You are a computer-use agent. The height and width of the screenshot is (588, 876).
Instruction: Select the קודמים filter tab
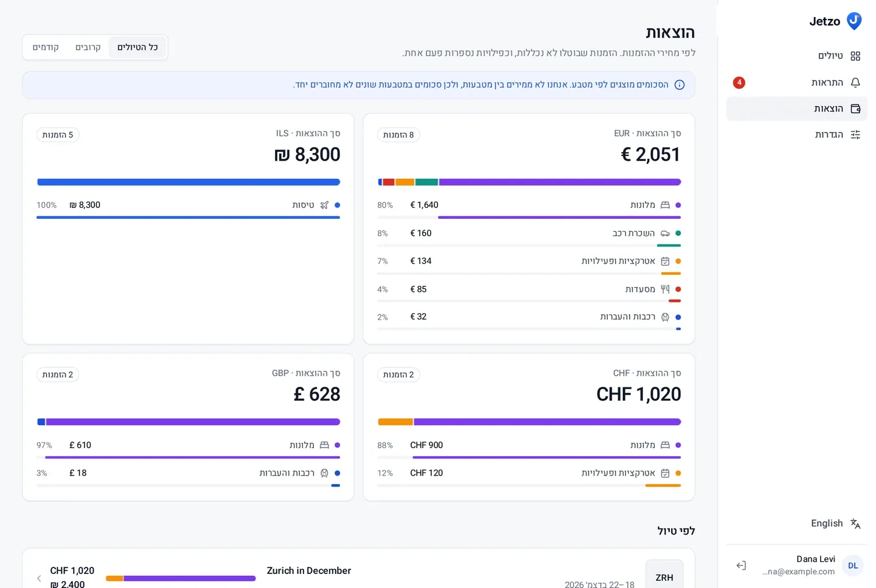46,47
